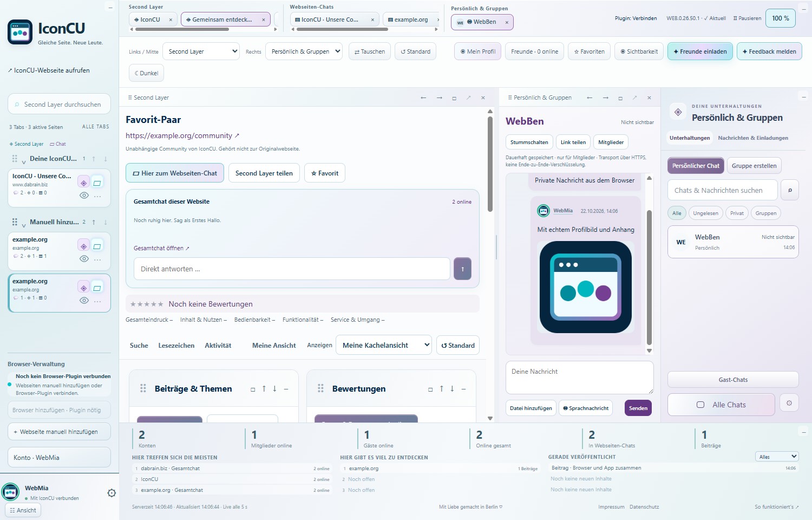Click the Second Layer panel vertical scrollbar

(490, 164)
